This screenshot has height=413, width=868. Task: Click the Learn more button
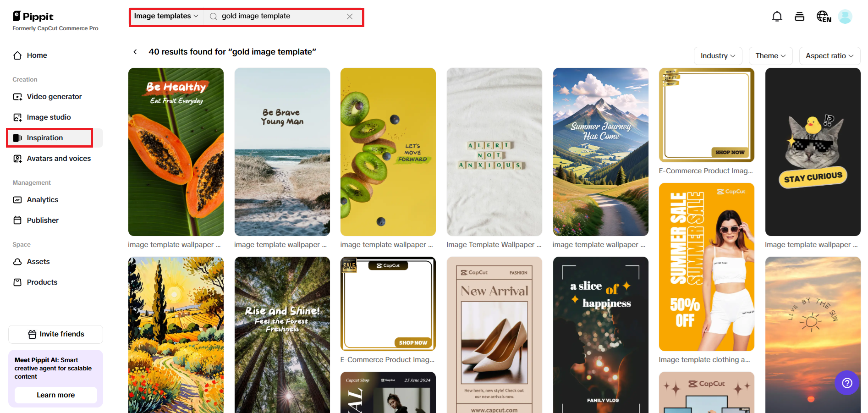[55, 395]
